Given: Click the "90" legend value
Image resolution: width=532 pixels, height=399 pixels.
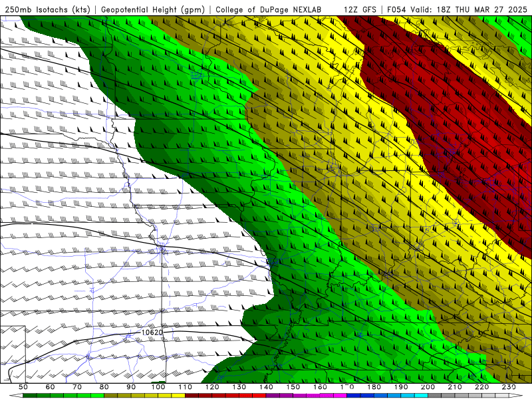Looking at the screenshot, I should tap(131, 387).
